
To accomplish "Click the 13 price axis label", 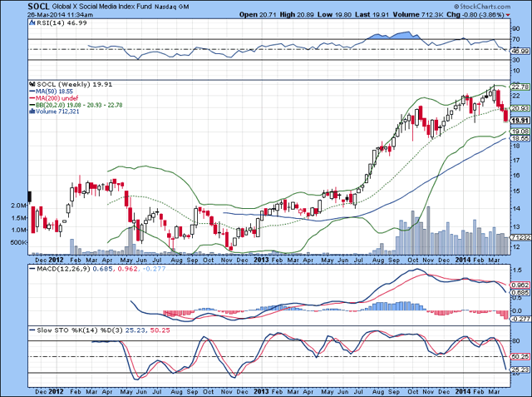I will [515, 226].
